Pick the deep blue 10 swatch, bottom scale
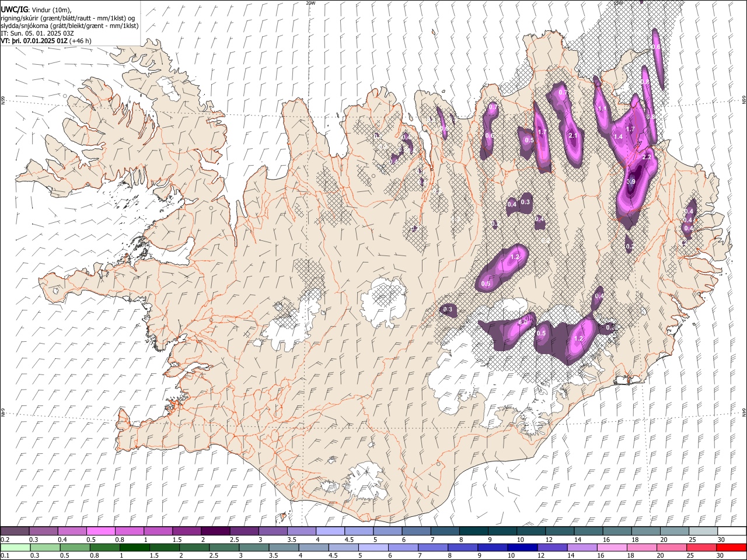Screen dimensions: 747x560 [x=523, y=547]
